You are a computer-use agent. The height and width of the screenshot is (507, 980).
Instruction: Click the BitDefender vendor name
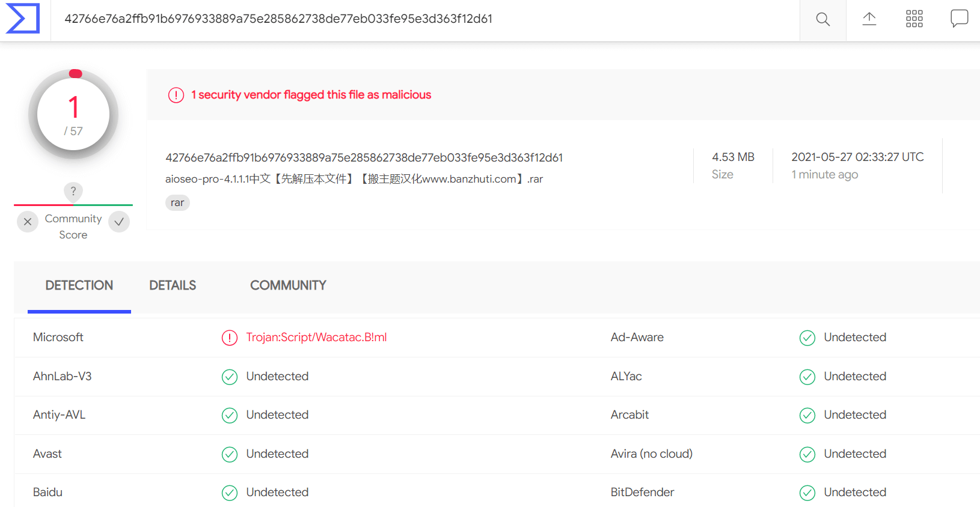[x=643, y=492]
